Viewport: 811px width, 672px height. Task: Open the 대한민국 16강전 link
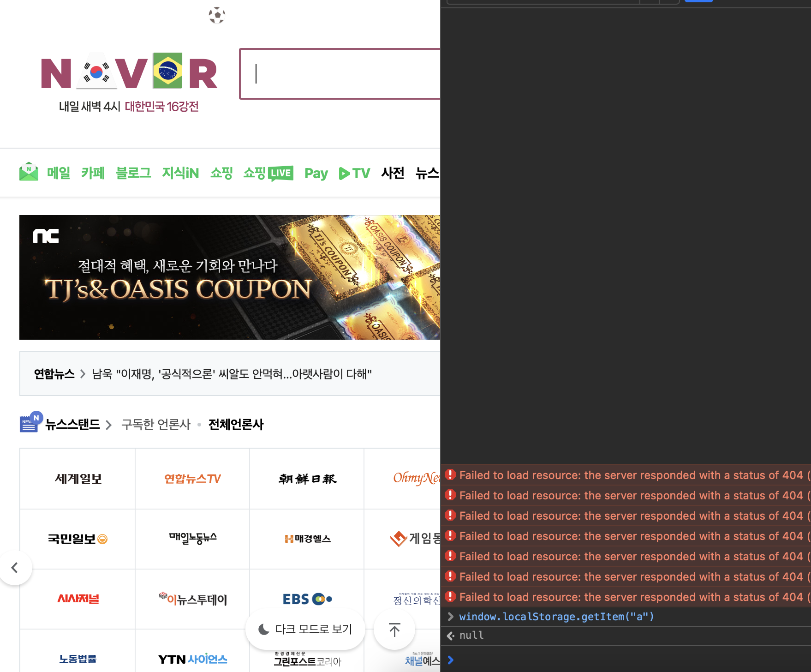161,107
